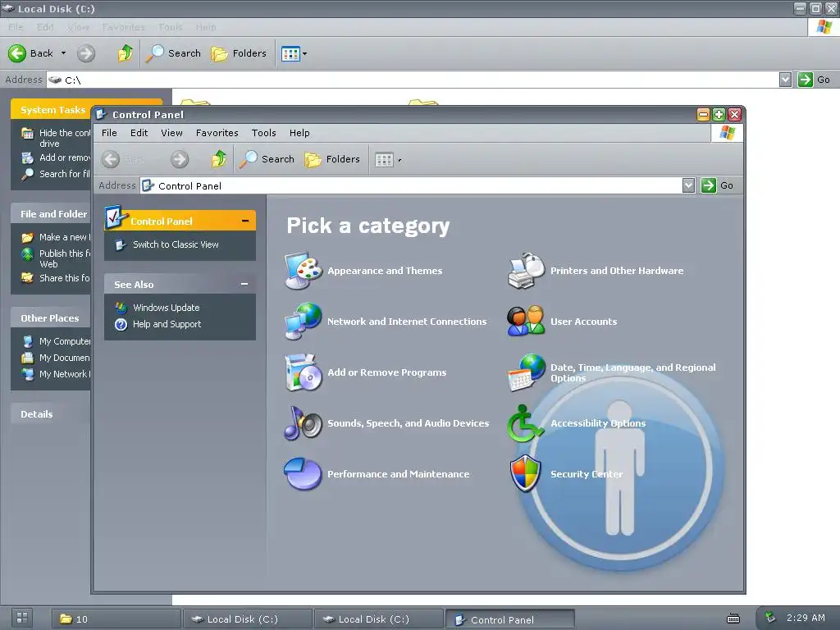
Task: Open the Views dropdown in Control Panel toolbar
Action: 399,160
